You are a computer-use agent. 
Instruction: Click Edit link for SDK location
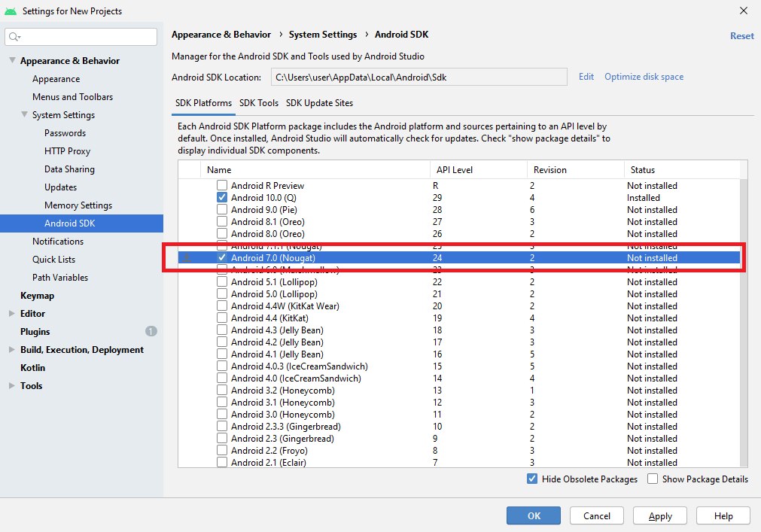(586, 77)
